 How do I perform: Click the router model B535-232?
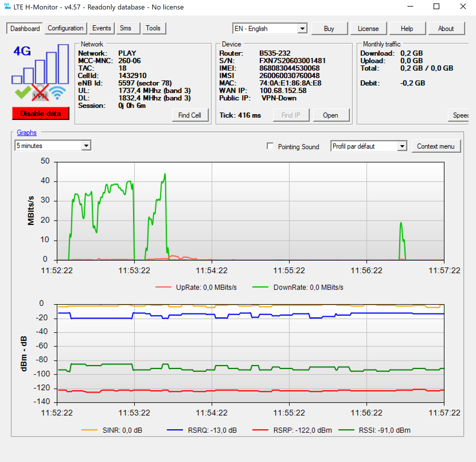[275, 53]
